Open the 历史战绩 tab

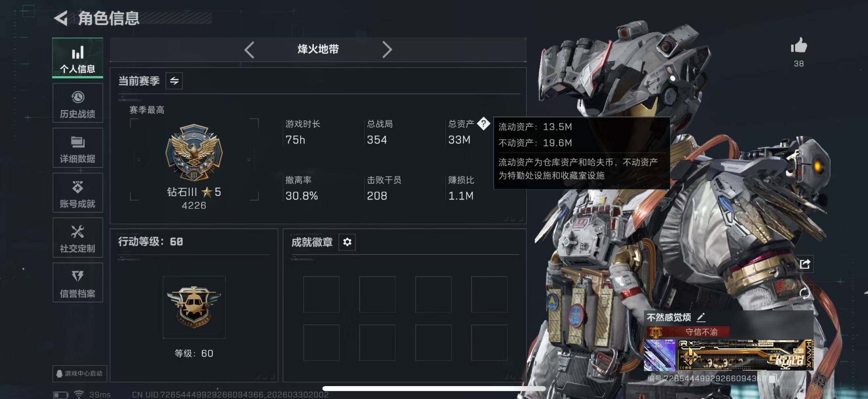tap(77, 103)
